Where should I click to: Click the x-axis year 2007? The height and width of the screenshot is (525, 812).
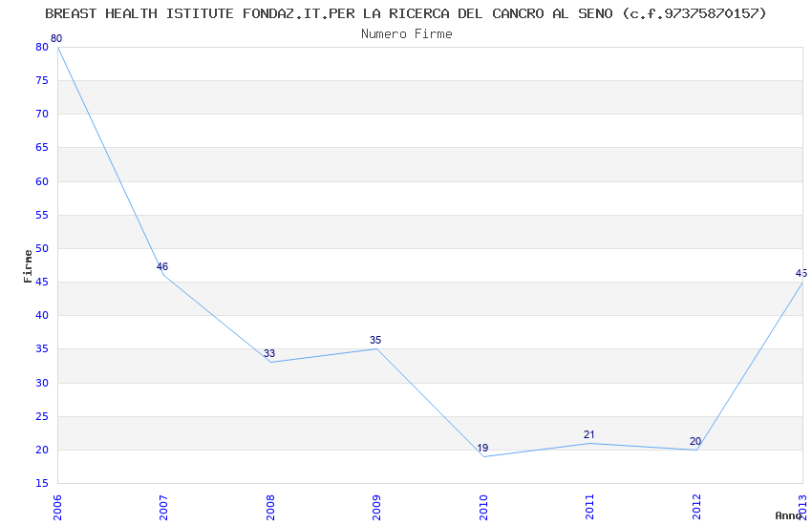[163, 507]
